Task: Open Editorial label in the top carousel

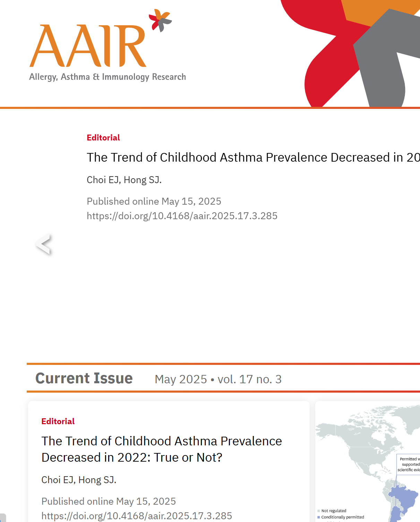Action: coord(103,138)
